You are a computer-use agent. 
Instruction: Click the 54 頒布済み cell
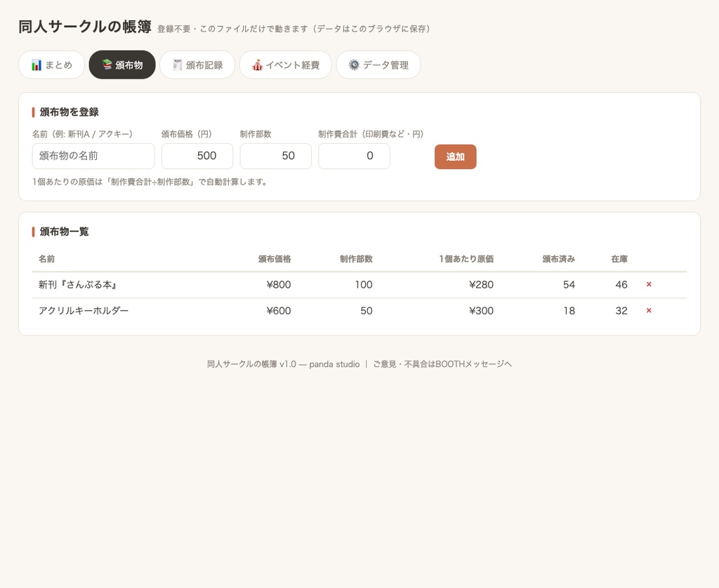point(569,285)
